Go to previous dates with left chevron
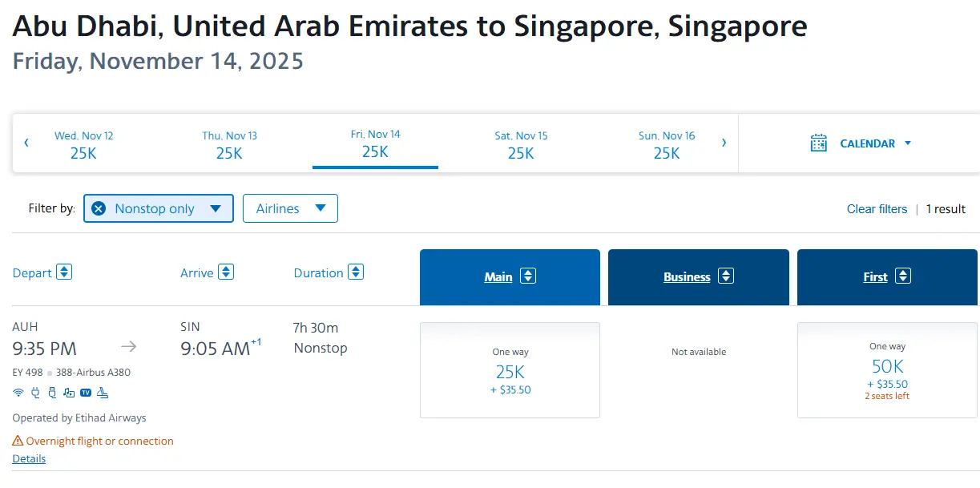The image size is (980, 488). click(26, 143)
